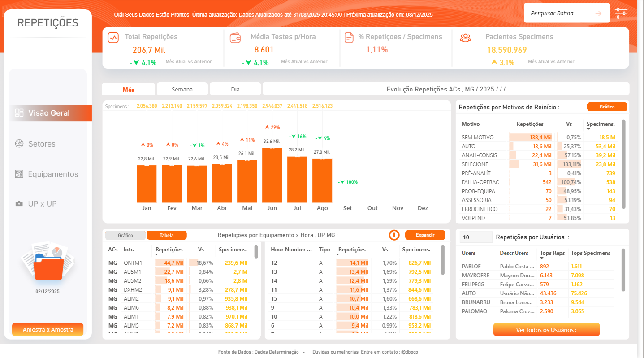The width and height of the screenshot is (644, 358).
Task: Click the filter sliders icon at top right
Action: [621, 13]
